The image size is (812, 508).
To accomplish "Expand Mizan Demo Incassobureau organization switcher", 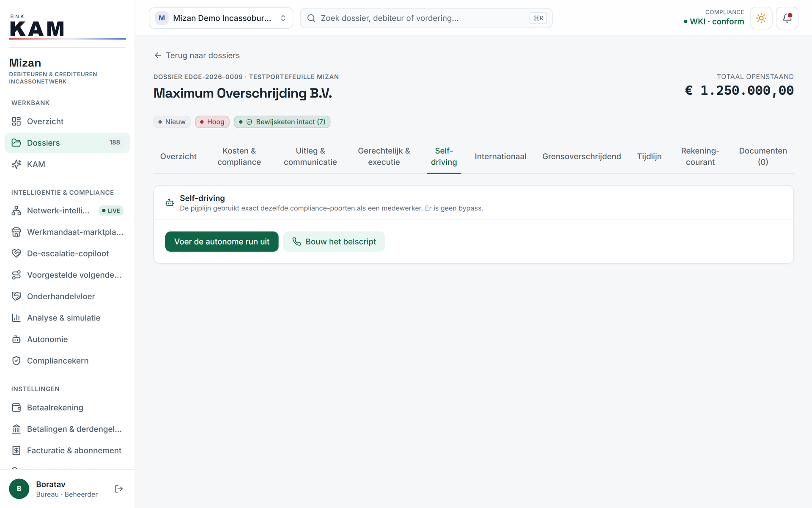I will 221,18.
